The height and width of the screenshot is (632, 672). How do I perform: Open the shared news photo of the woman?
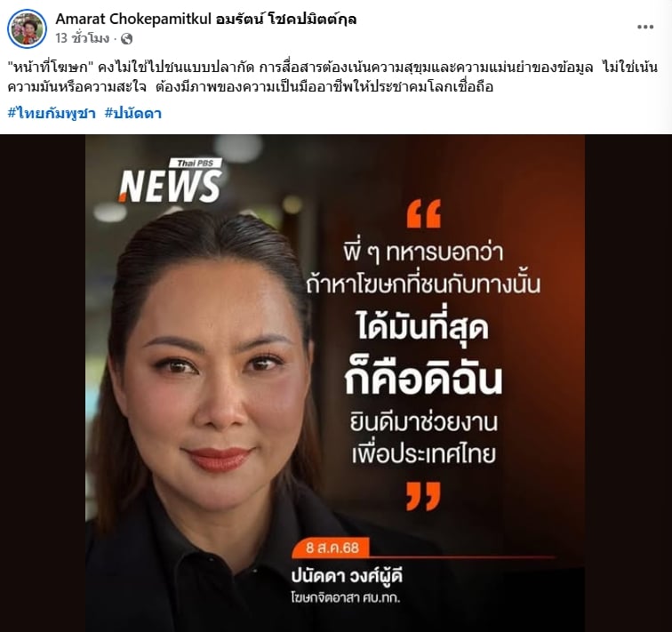[x=335, y=383]
